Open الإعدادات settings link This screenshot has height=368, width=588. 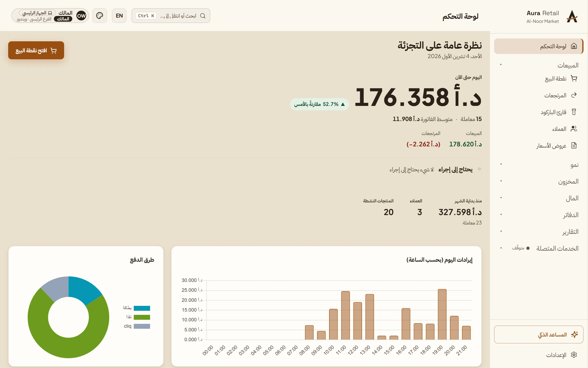click(539, 355)
